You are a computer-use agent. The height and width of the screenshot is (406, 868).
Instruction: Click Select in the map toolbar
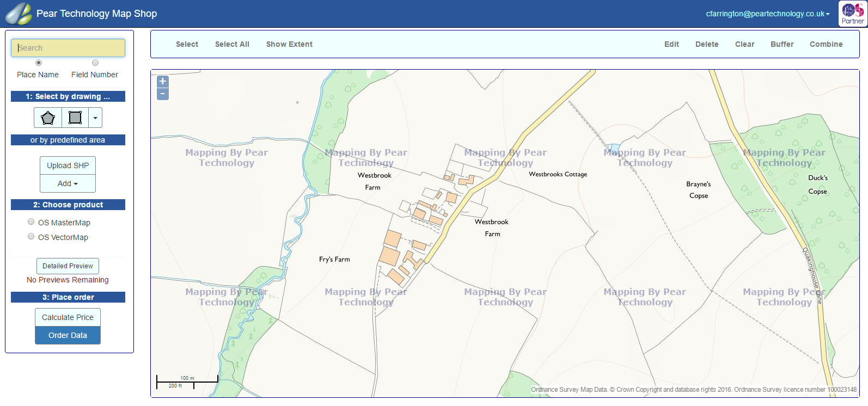coord(187,44)
